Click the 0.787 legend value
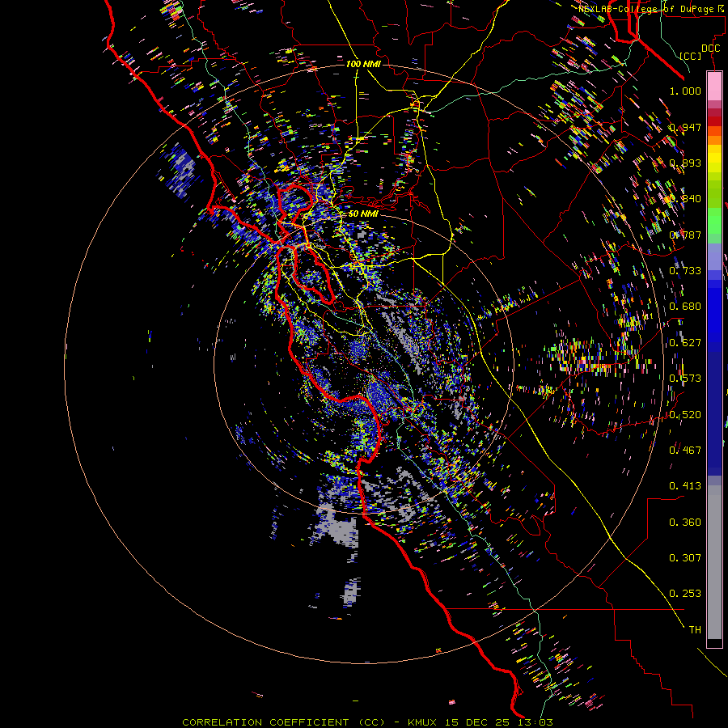Viewport: 728px width, 728px height. pyautogui.click(x=685, y=235)
